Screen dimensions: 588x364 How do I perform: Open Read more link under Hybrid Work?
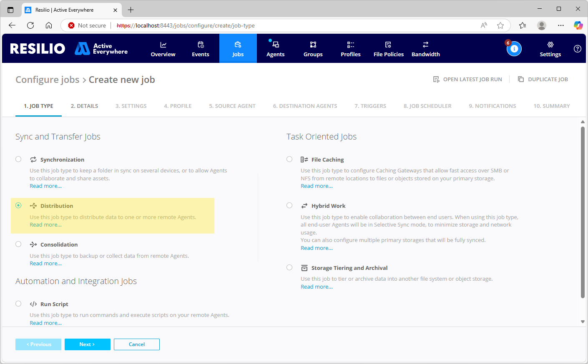[317, 248]
